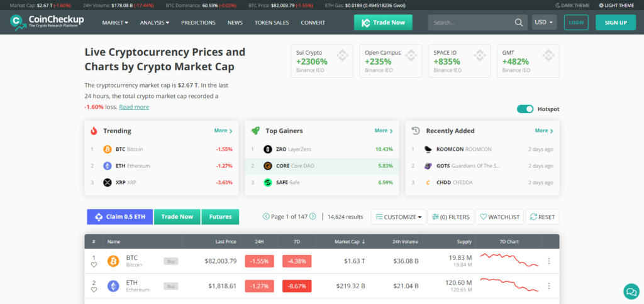Open the chat support bubble
Image resolution: width=644 pixels, height=304 pixels.
[630, 291]
